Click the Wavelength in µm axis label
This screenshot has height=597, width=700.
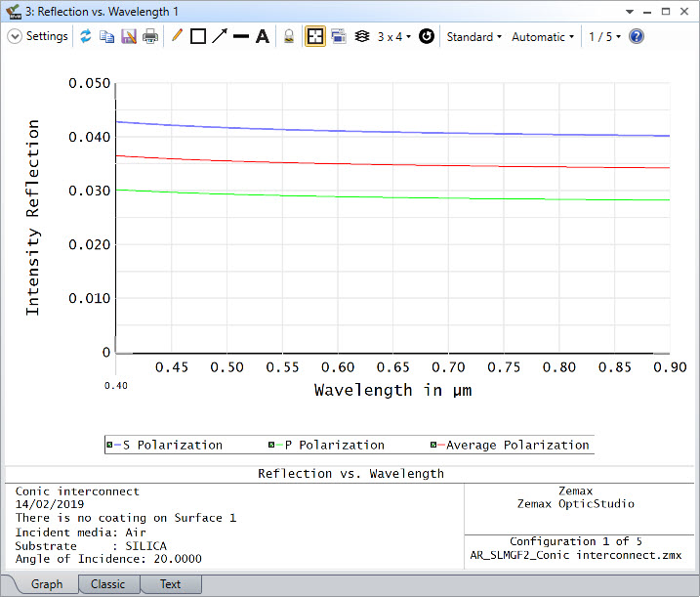(x=392, y=390)
